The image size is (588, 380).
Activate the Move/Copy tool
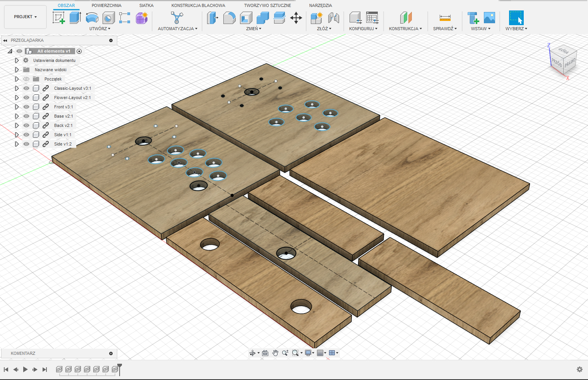296,17
